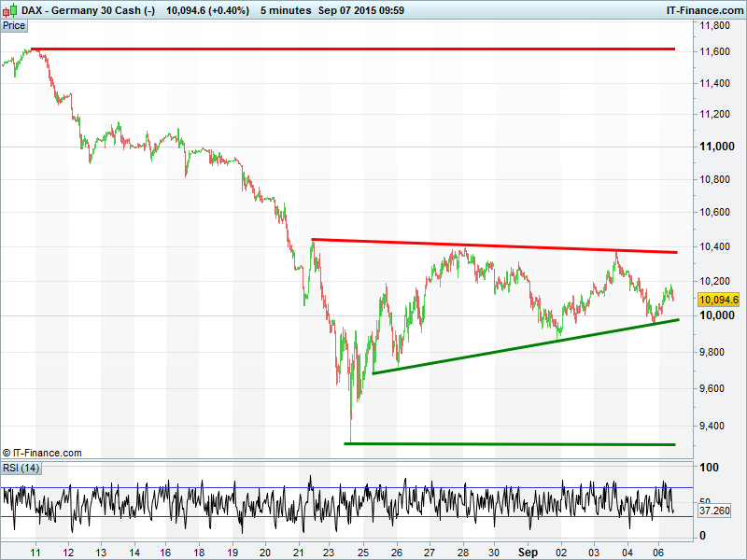Click the 'Sep' month marker on time axis
The height and width of the screenshot is (560, 747).
529,552
